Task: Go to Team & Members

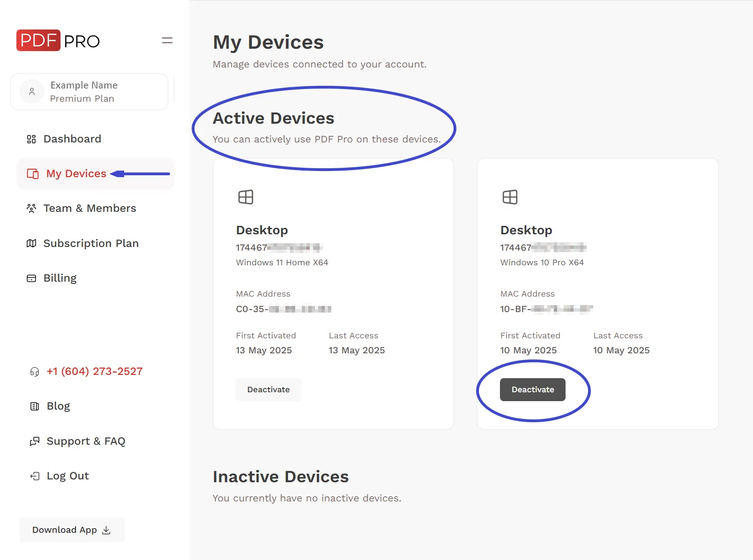Action: pos(95,209)
